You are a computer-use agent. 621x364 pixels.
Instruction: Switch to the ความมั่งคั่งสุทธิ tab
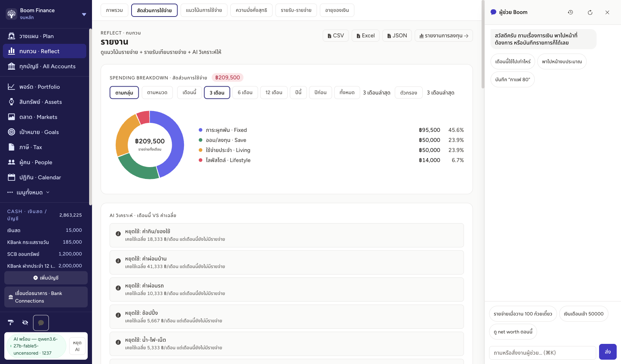(x=251, y=10)
